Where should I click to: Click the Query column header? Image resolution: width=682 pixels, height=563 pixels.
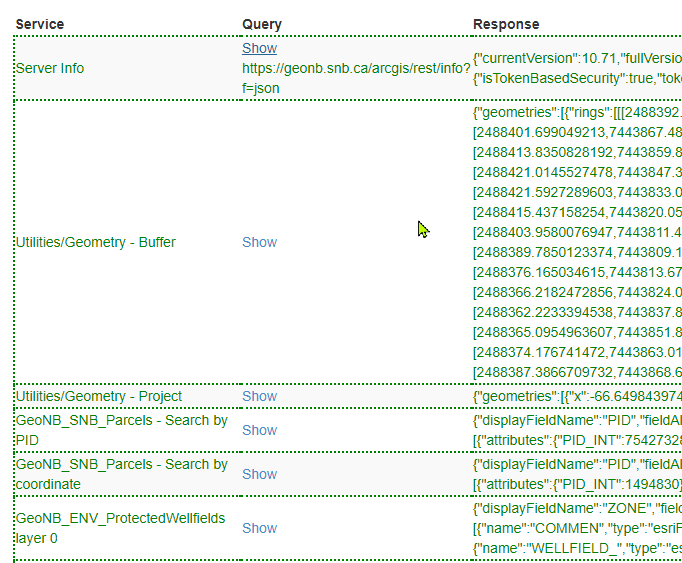[262, 24]
